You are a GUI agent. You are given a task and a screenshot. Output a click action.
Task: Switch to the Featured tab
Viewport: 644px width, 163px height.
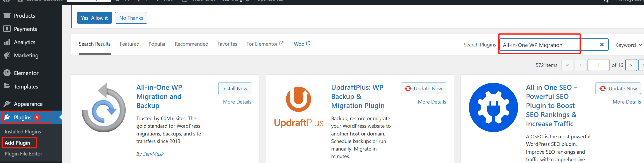click(x=130, y=44)
